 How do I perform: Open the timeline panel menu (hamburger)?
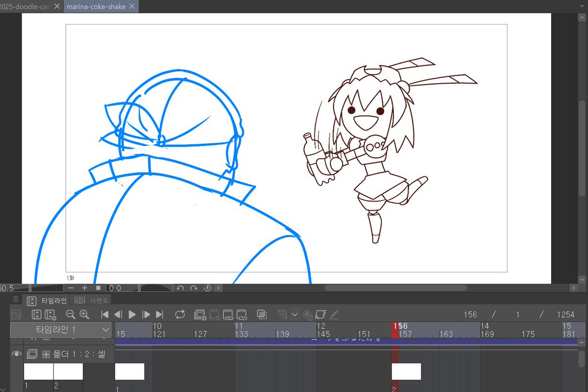click(x=16, y=299)
